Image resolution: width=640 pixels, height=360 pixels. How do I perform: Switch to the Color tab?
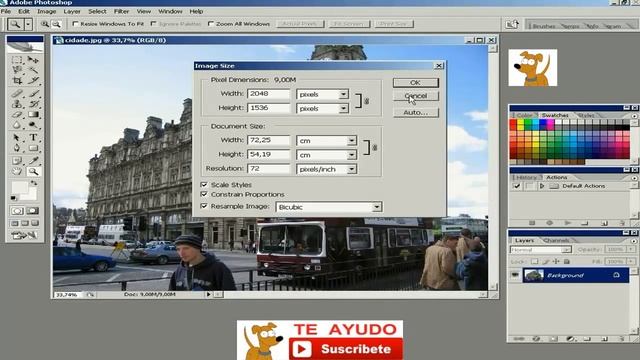pos(524,116)
